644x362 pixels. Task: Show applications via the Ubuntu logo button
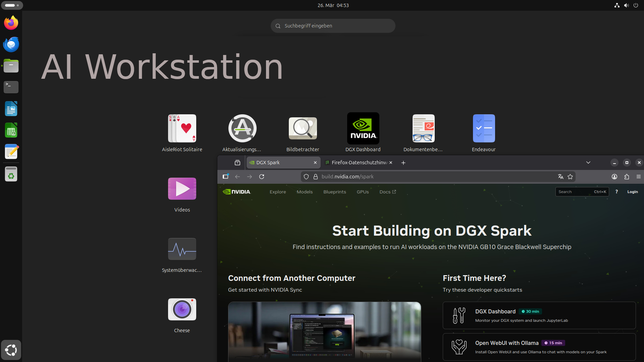click(11, 350)
